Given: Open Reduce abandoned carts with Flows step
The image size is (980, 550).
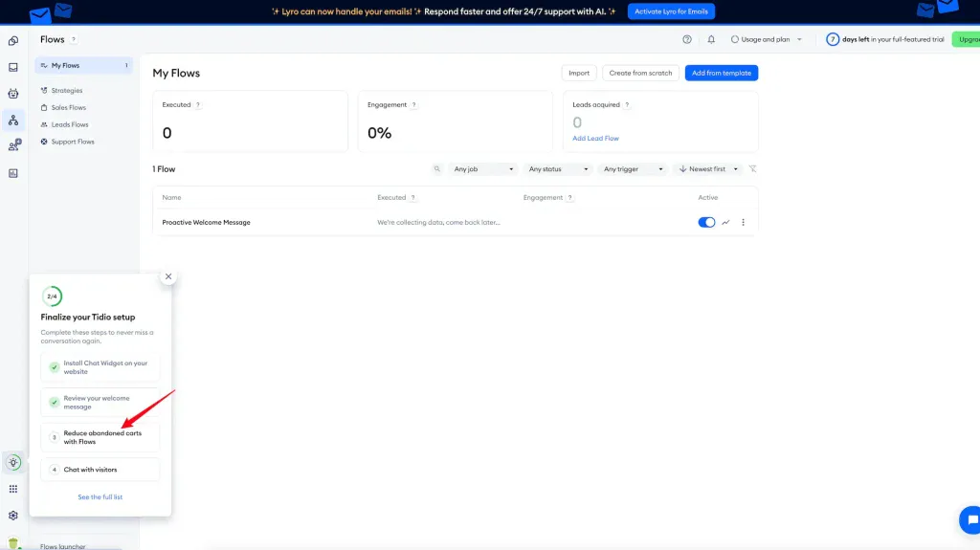Looking at the screenshot, I should click(100, 437).
